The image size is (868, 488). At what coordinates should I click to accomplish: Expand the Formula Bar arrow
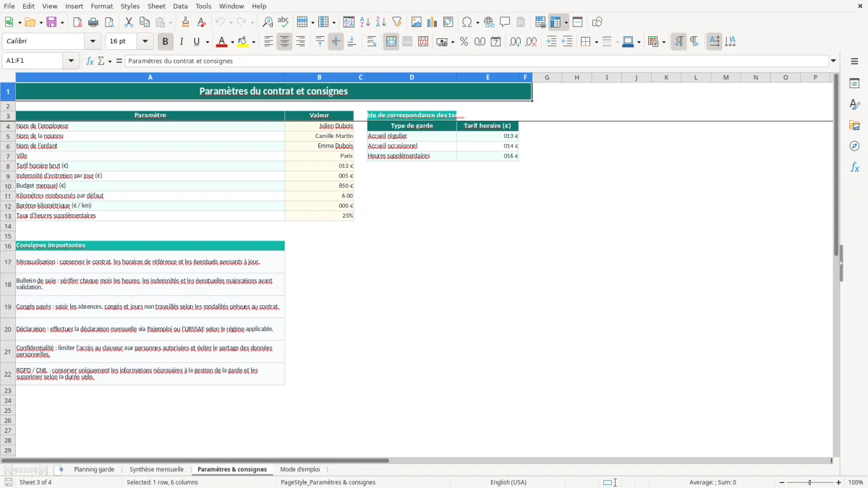(833, 61)
